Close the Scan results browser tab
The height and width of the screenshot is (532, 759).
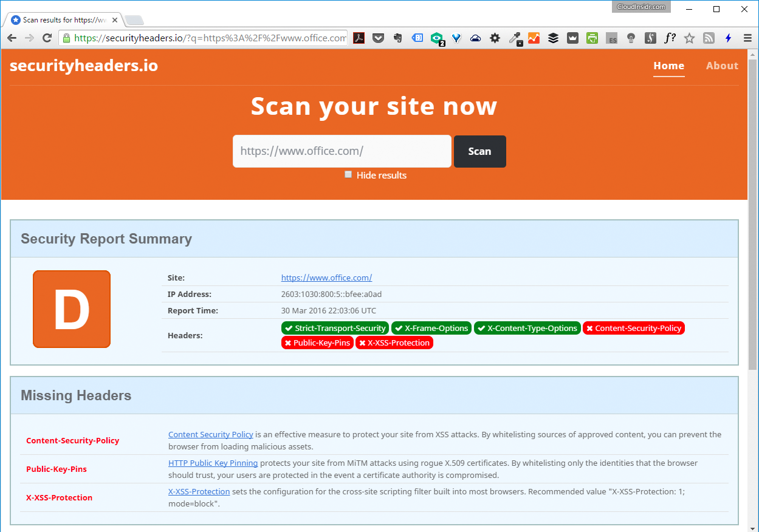tap(115, 20)
